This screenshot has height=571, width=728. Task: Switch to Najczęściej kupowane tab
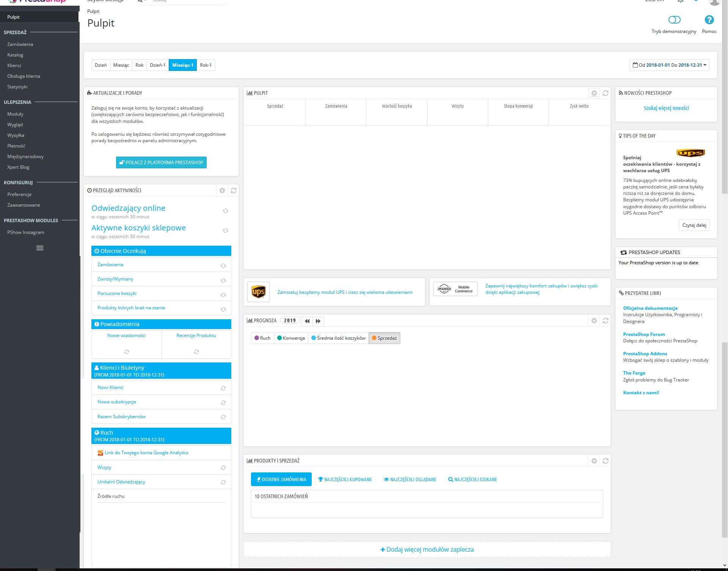pos(345,480)
